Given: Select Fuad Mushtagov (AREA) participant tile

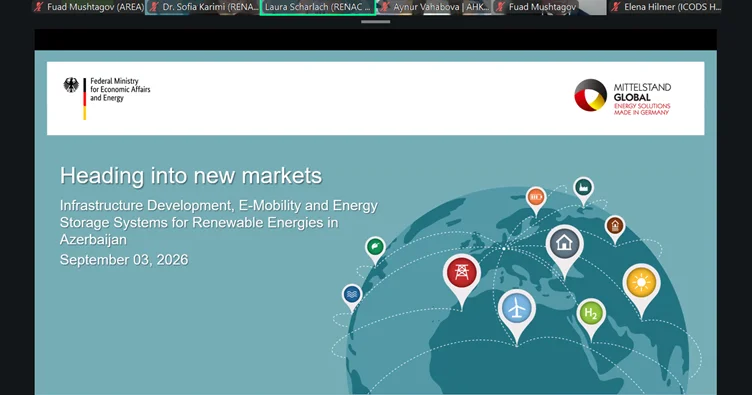Looking at the screenshot, I should pyautogui.click(x=88, y=7).
